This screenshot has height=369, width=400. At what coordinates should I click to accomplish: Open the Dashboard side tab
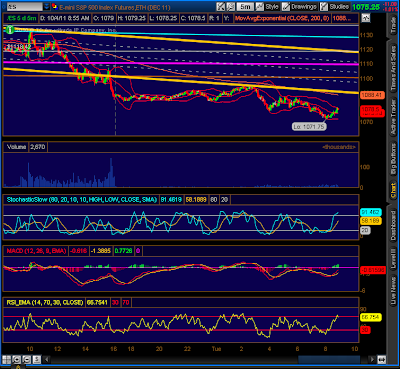tap(393, 225)
